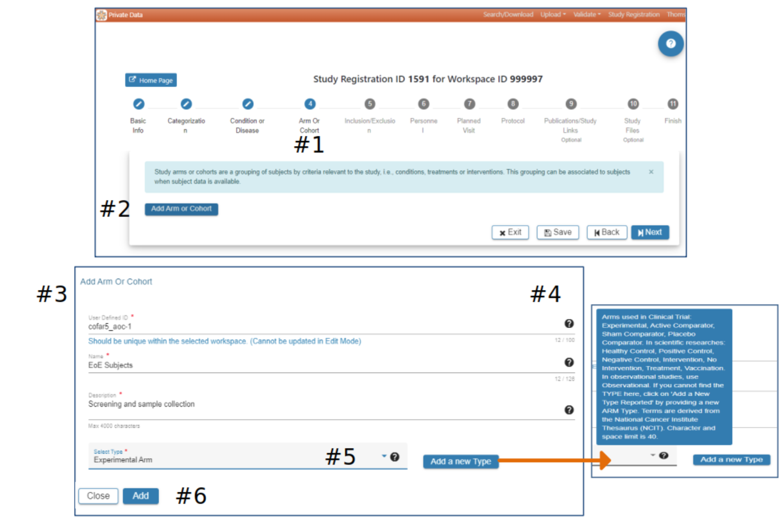Select step 10 Study Files circle
The width and height of the screenshot is (784, 532).
(x=633, y=104)
